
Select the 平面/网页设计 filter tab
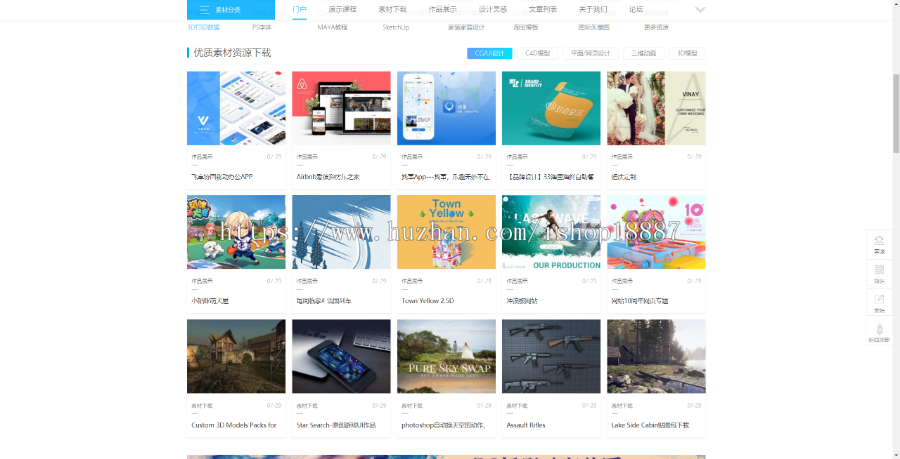[590, 53]
